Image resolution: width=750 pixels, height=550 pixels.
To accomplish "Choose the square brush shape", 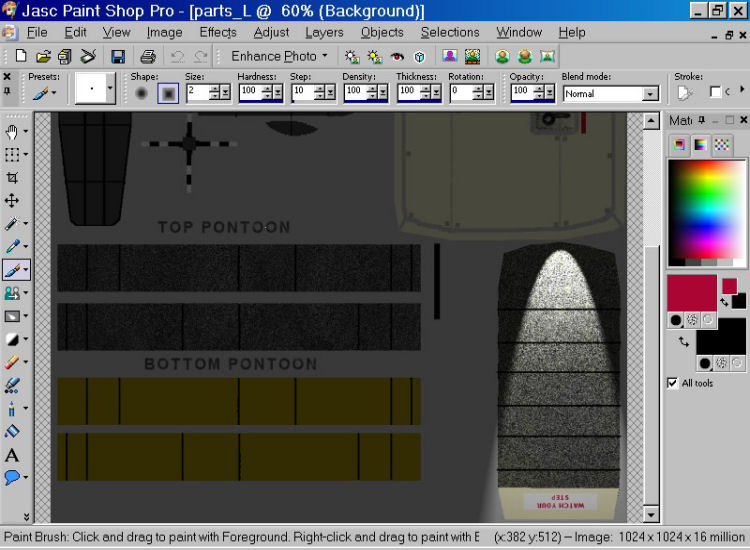I will pos(167,93).
